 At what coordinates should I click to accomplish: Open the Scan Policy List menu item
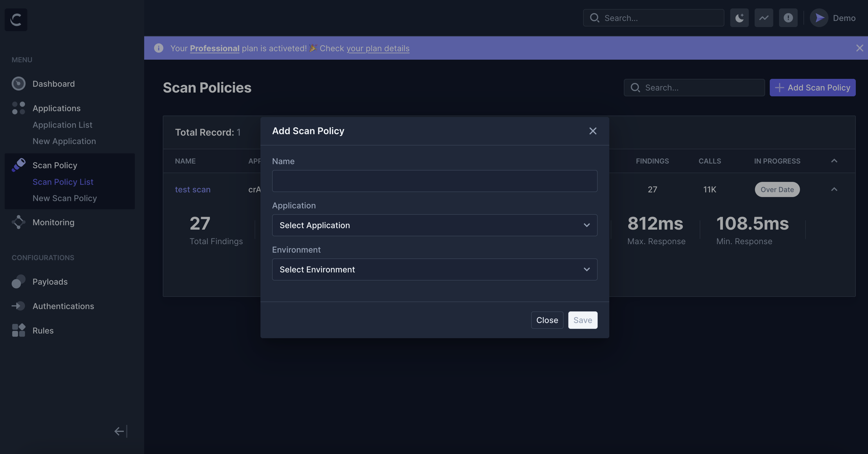pyautogui.click(x=63, y=182)
